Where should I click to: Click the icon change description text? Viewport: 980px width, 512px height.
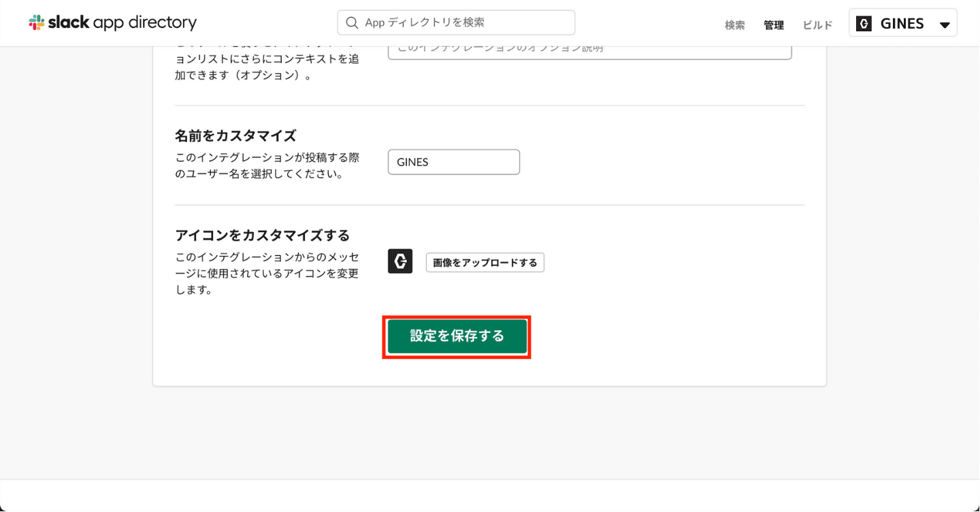click(267, 273)
